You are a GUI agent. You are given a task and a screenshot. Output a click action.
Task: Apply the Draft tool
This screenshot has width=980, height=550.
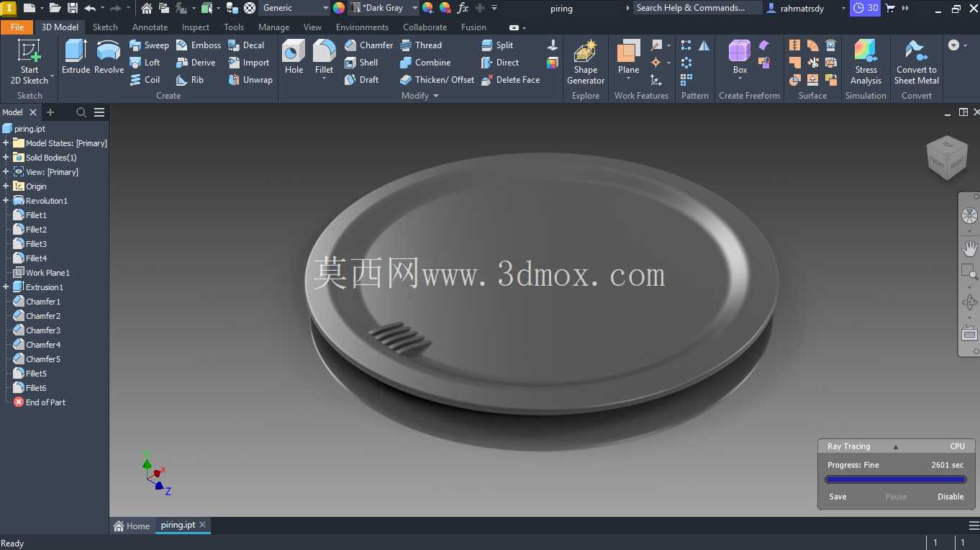pyautogui.click(x=361, y=80)
